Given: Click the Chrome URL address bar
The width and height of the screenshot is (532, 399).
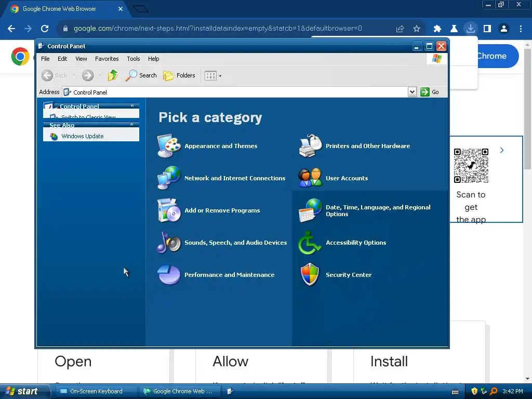Looking at the screenshot, I should tap(217, 29).
